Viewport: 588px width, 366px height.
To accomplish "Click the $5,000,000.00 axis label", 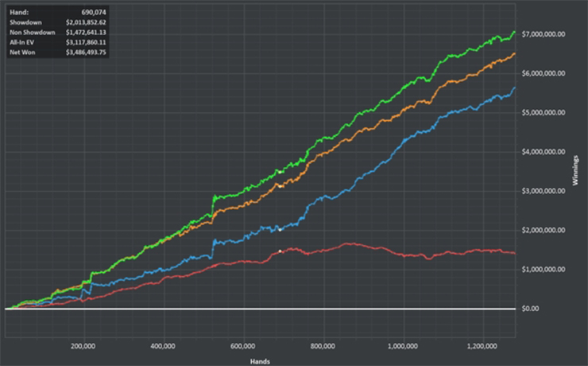I will tap(544, 113).
